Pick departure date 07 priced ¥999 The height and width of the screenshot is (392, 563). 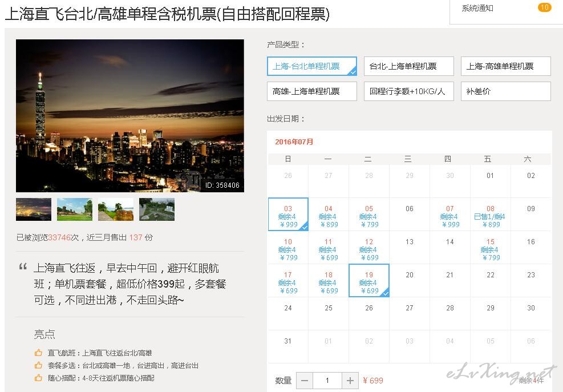pos(450,214)
